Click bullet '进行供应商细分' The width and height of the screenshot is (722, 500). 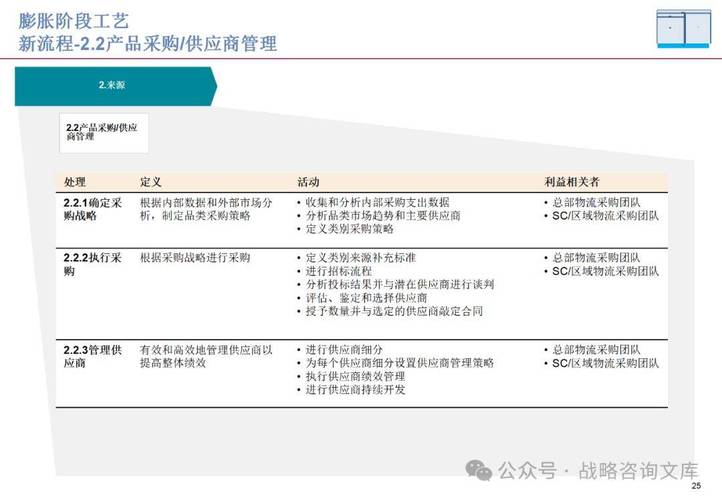coord(344,350)
